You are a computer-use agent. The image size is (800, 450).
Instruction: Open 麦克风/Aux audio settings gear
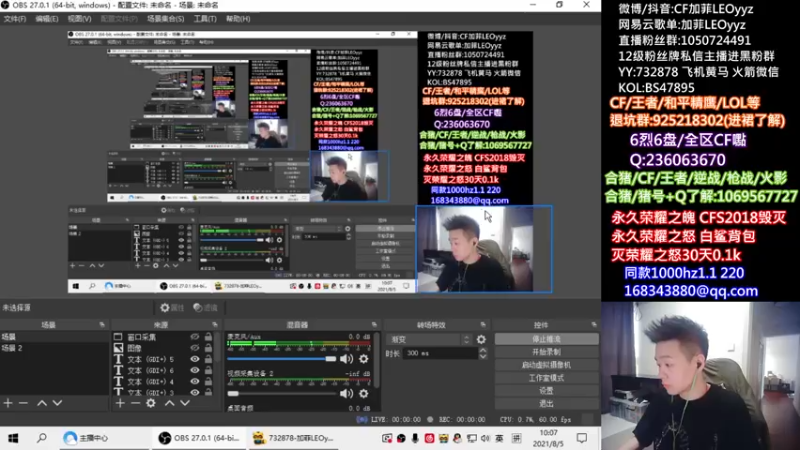[x=363, y=359]
